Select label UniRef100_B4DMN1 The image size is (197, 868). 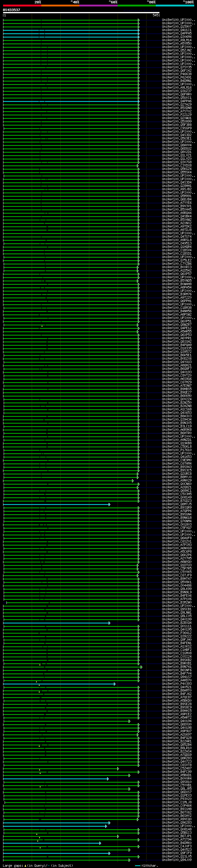[177, 81]
